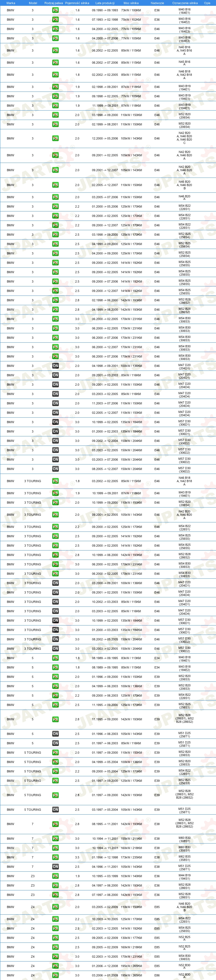The image size is (216, 980).
Task: Click the Rodzaj paliwa column header
Action: (x=54, y=3)
